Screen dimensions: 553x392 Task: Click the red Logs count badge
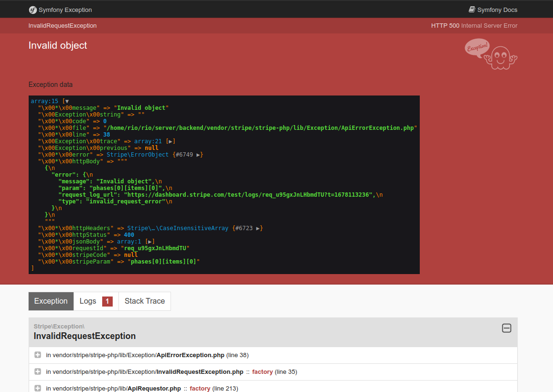coord(107,301)
